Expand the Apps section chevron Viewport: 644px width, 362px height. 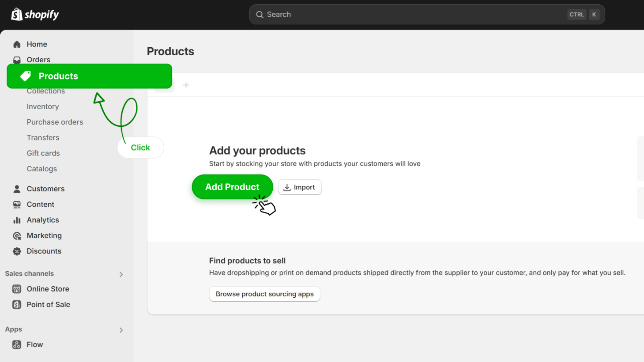coord(121,330)
